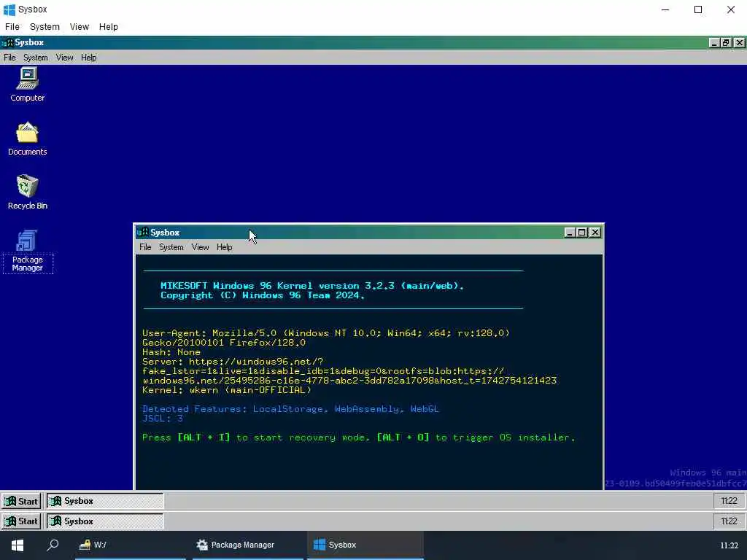
Task: Launch the Package Manager desktop icon
Action: [27, 251]
